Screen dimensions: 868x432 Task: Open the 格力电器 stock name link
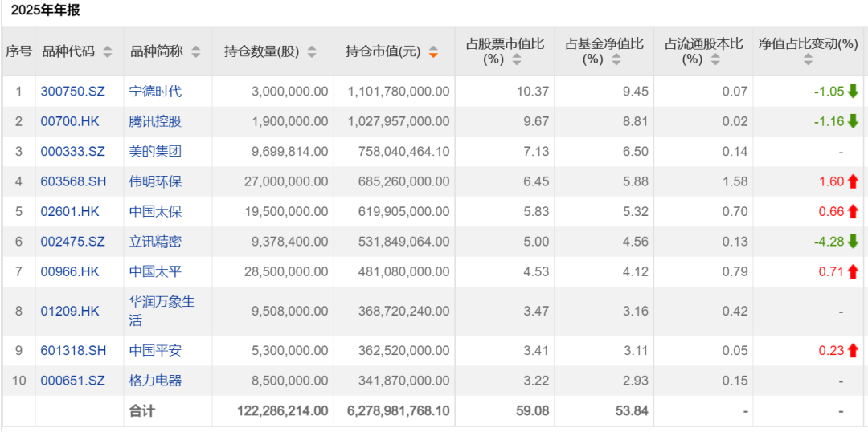pos(155,380)
